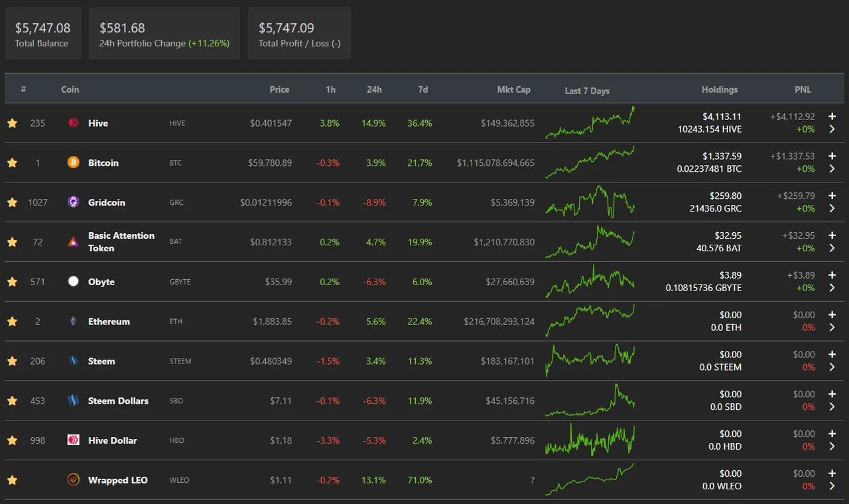Click the Basic Attention Token logo icon
The height and width of the screenshot is (504, 849).
click(x=74, y=242)
